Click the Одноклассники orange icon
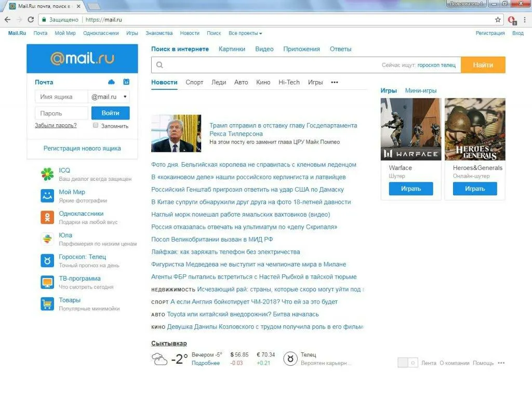The width and height of the screenshot is (532, 409). (x=47, y=218)
